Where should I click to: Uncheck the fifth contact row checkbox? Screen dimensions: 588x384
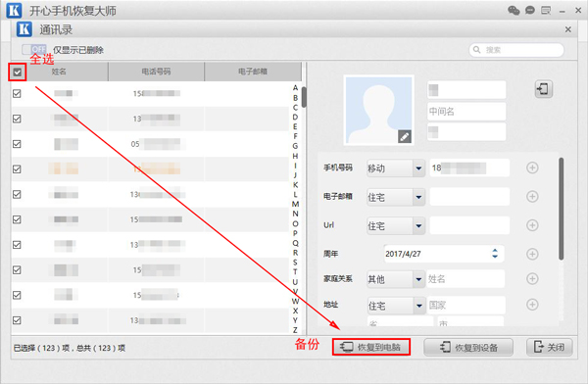17,194
